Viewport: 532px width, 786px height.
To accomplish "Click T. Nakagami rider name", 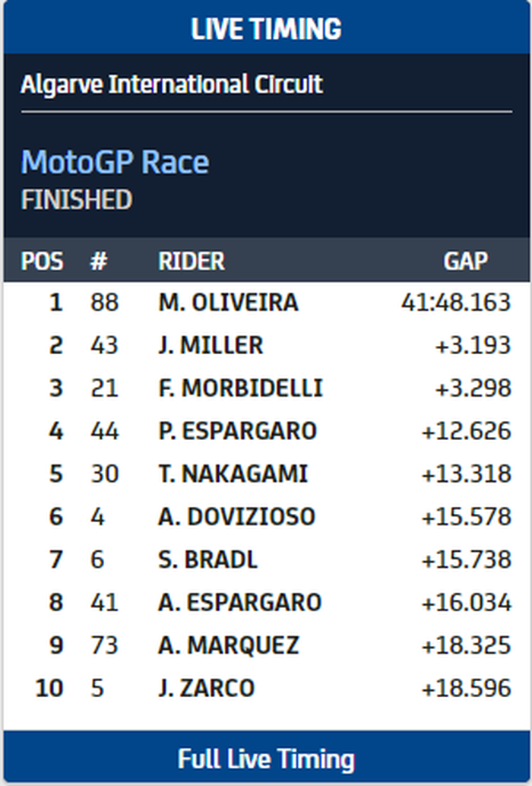I will tap(233, 474).
